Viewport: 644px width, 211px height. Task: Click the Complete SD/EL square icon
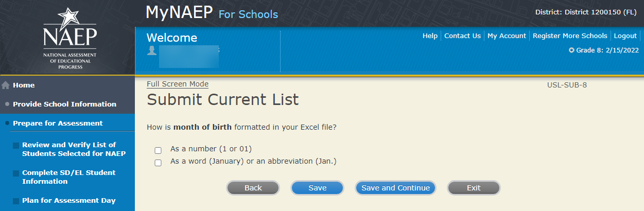(16, 173)
